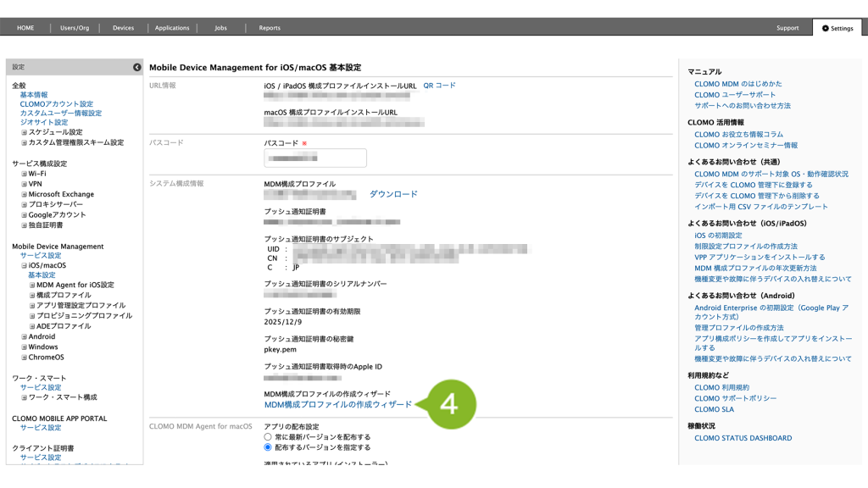Expand the 構成プロファイル tree item
Image resolution: width=868 pixels, height=488 pixels.
[x=32, y=295]
